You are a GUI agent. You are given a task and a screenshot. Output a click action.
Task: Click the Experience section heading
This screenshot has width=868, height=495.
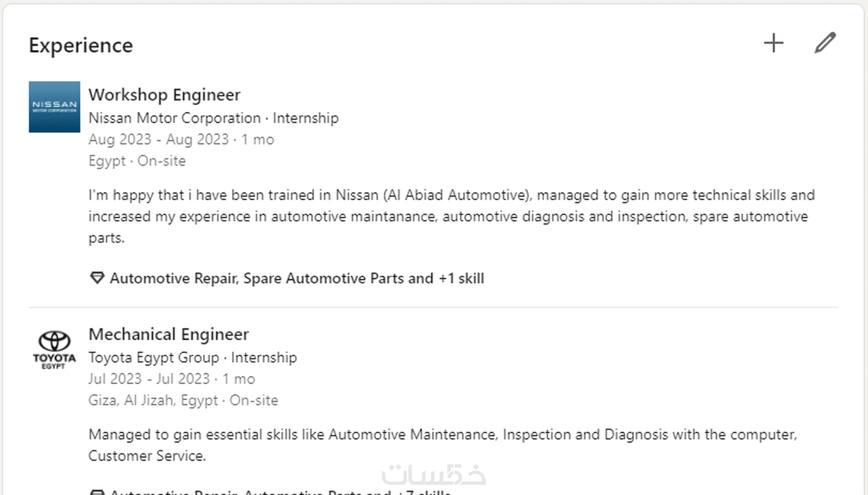click(81, 45)
